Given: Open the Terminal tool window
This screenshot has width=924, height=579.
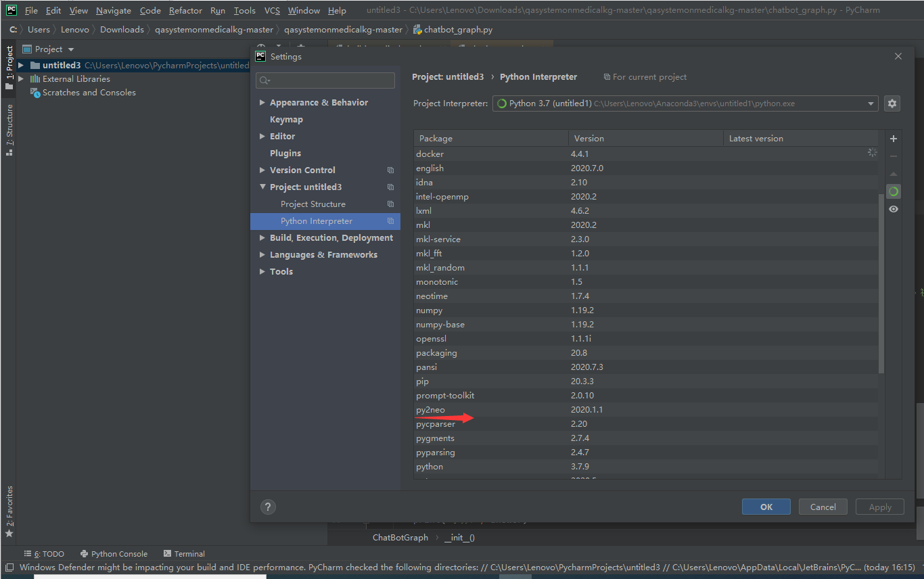Looking at the screenshot, I should [x=184, y=554].
